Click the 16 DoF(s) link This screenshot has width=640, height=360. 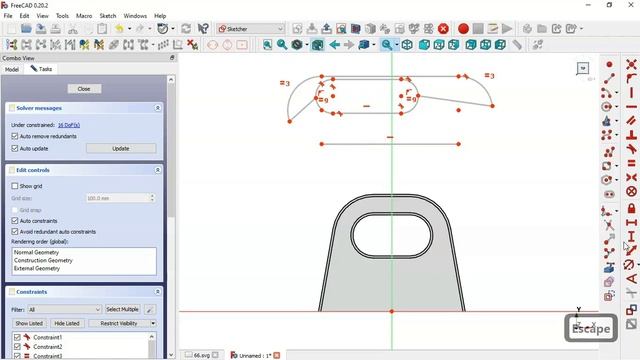click(x=69, y=125)
